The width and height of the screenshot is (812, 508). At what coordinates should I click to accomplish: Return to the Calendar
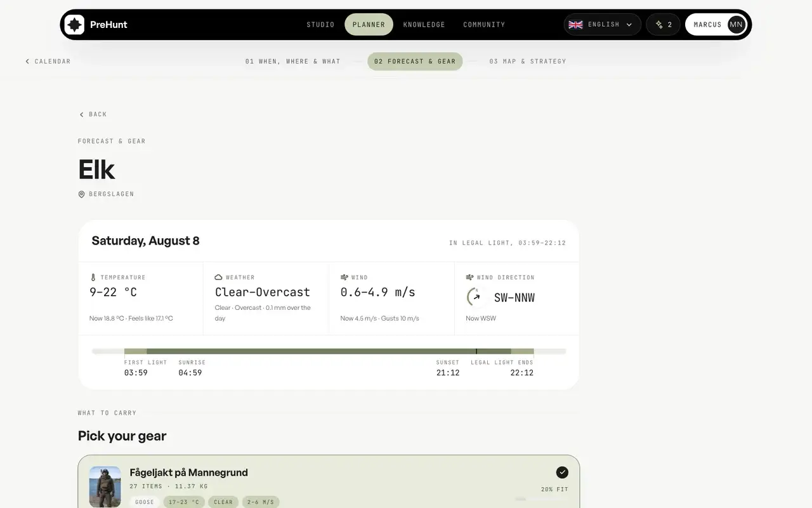click(48, 62)
